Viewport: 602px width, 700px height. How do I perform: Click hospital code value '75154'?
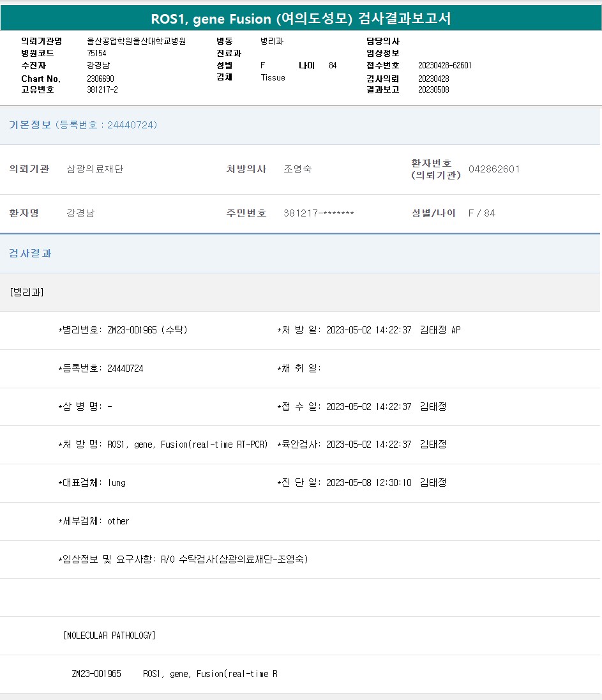(96, 53)
